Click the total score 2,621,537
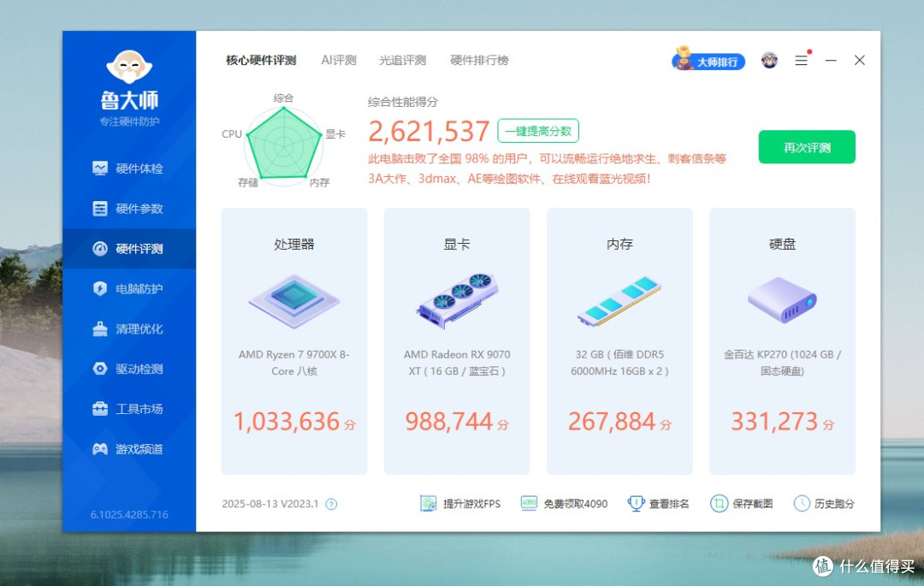 tap(429, 131)
